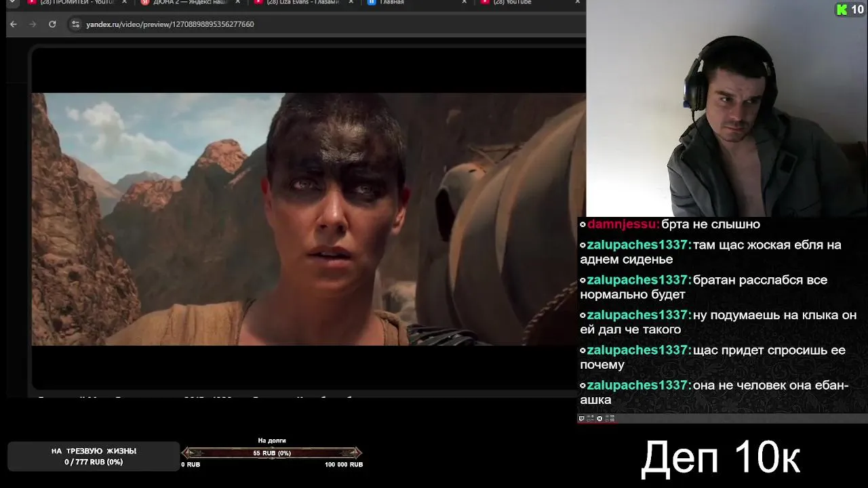Viewport: 868px width, 488px height.
Task: Click the movie video player frame
Action: (309, 219)
